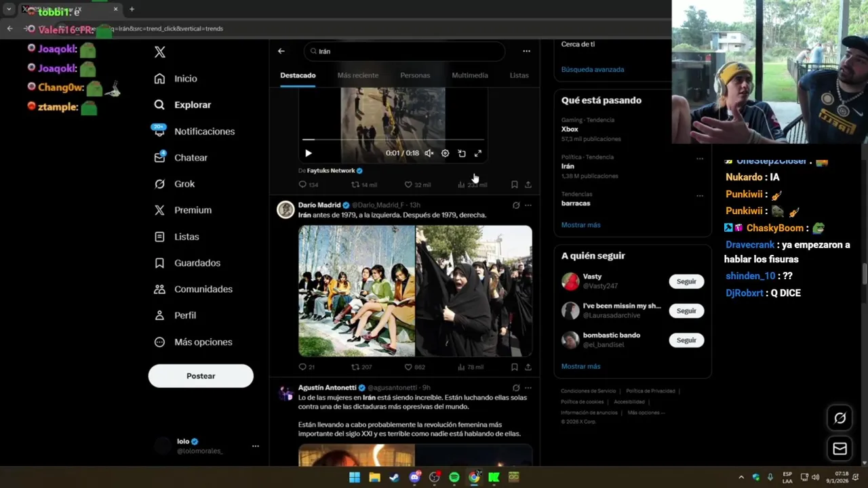868x488 pixels.
Task: Click the Búsqueda avanzada link
Action: pos(593,69)
